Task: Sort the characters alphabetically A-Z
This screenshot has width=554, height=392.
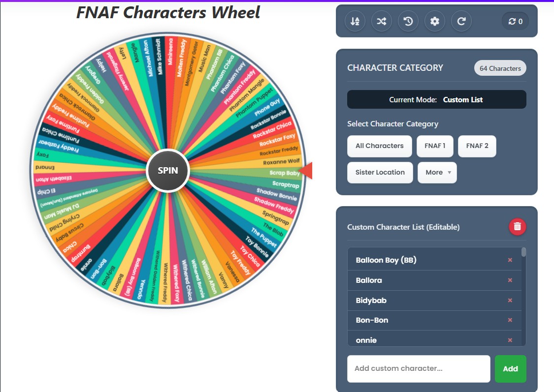Action: point(355,21)
